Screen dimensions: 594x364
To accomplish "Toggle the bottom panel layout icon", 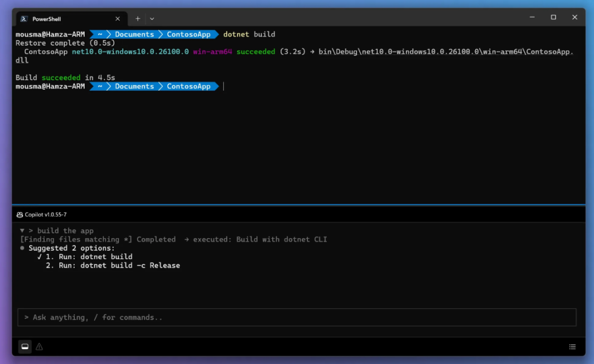I will [x=25, y=346].
